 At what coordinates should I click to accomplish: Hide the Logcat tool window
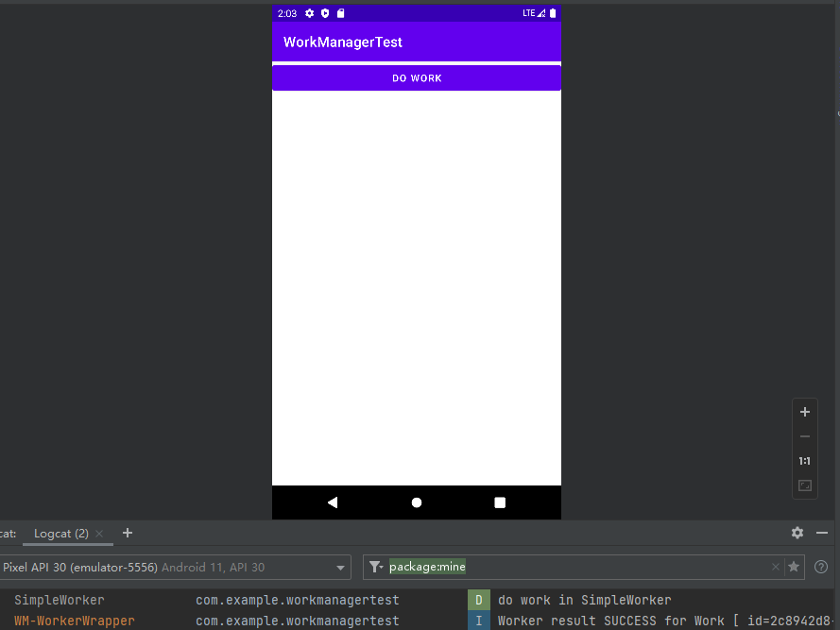pyautogui.click(x=822, y=533)
